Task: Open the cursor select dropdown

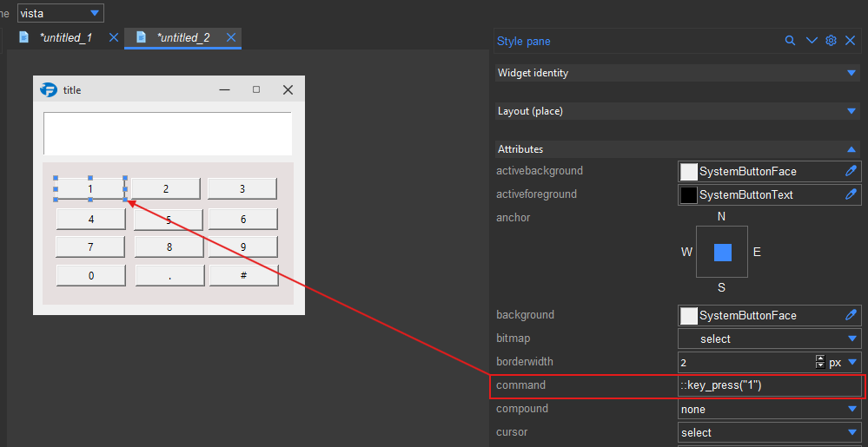Action: [770, 432]
